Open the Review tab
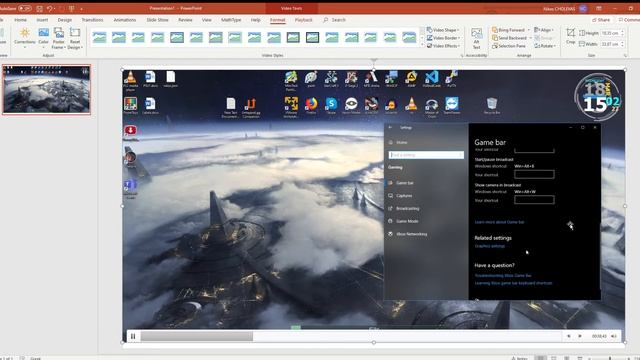The image size is (640, 360). click(185, 20)
